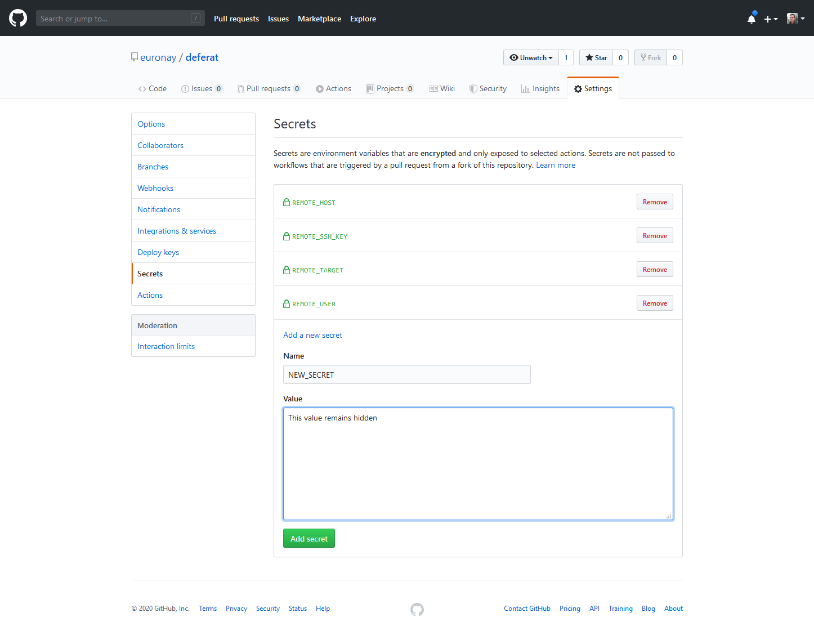Open the user avatar menu
The height and width of the screenshot is (644, 814).
coord(795,19)
